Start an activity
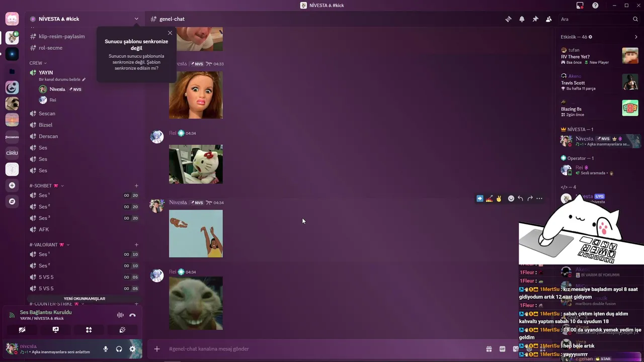Viewport: 644px width, 362px height. pos(89,330)
